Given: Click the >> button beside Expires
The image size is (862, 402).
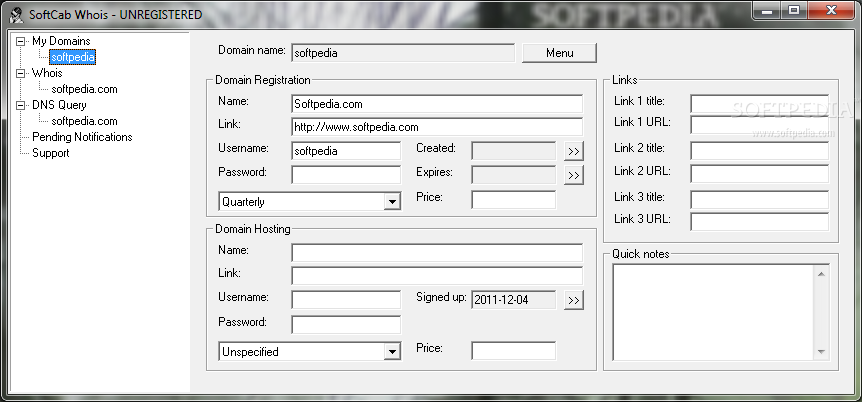Looking at the screenshot, I should (573, 175).
